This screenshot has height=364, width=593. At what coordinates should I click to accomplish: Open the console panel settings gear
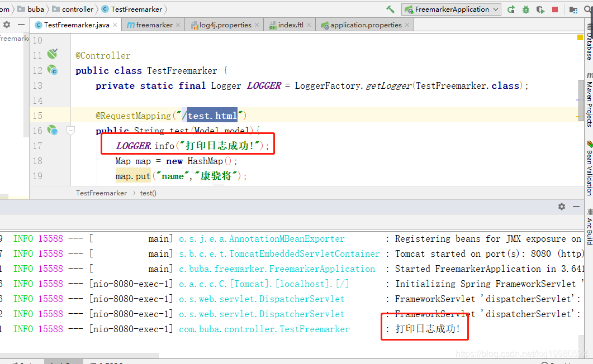click(x=562, y=207)
